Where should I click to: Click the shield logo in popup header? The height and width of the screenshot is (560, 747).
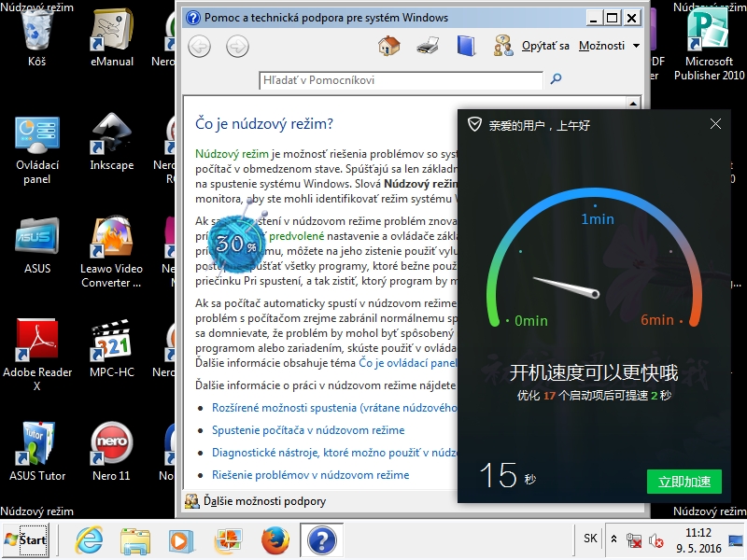474,125
